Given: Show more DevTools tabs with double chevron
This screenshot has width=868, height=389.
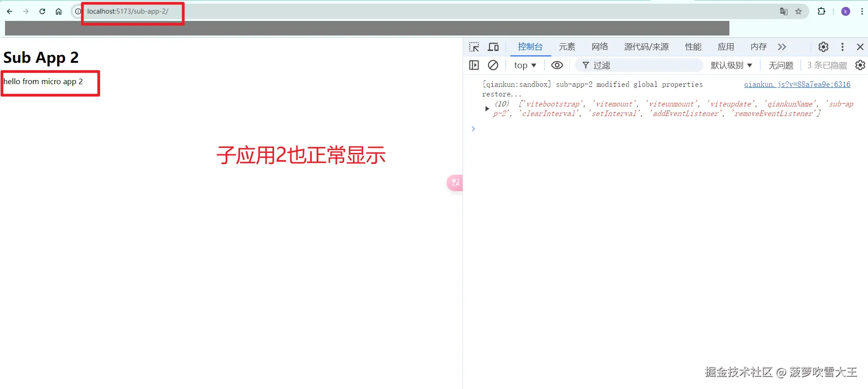Looking at the screenshot, I should coord(782,47).
